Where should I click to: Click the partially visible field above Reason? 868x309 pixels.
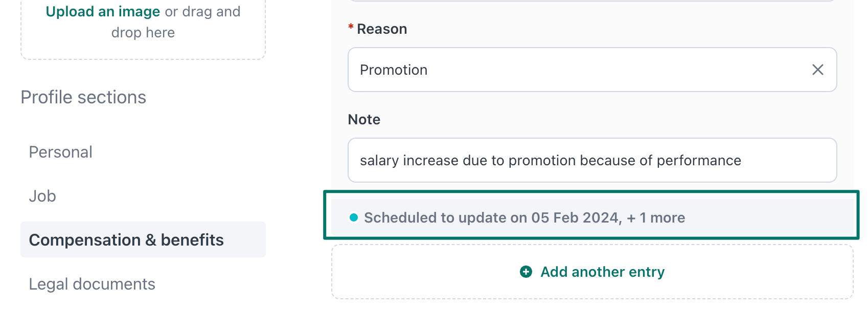click(x=592, y=1)
